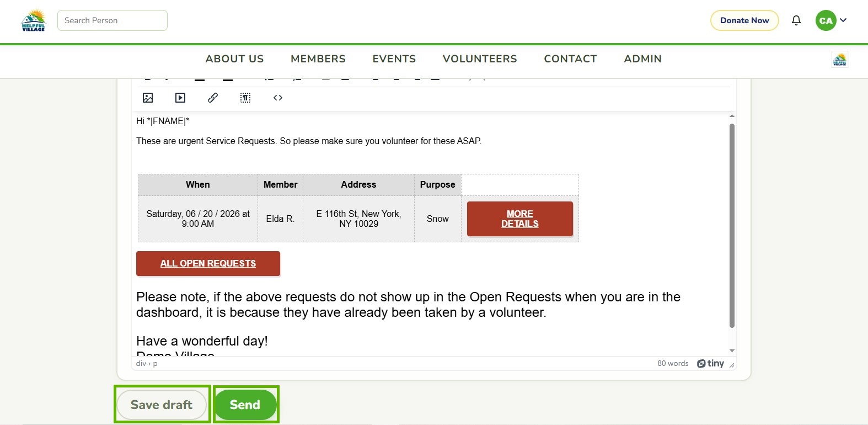Click the editor vertical scrollbar thumb
This screenshot has height=425, width=868.
coord(732,226)
